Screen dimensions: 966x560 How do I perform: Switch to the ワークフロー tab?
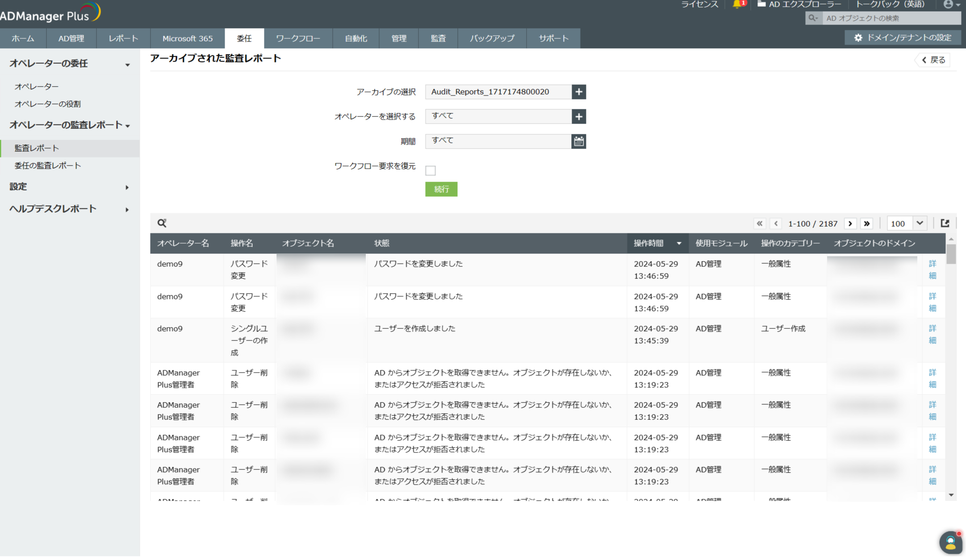click(298, 38)
